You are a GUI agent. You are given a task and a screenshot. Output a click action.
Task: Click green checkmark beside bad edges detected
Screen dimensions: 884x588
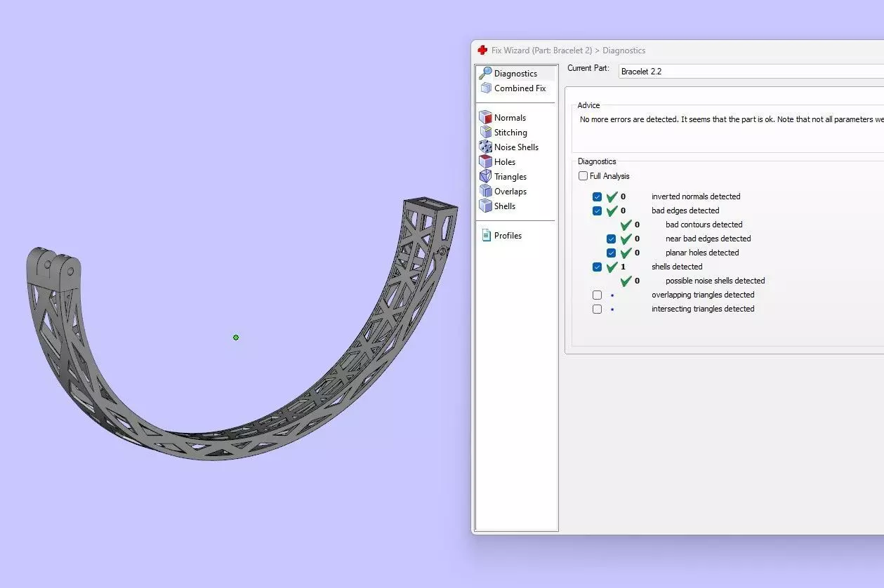(612, 211)
